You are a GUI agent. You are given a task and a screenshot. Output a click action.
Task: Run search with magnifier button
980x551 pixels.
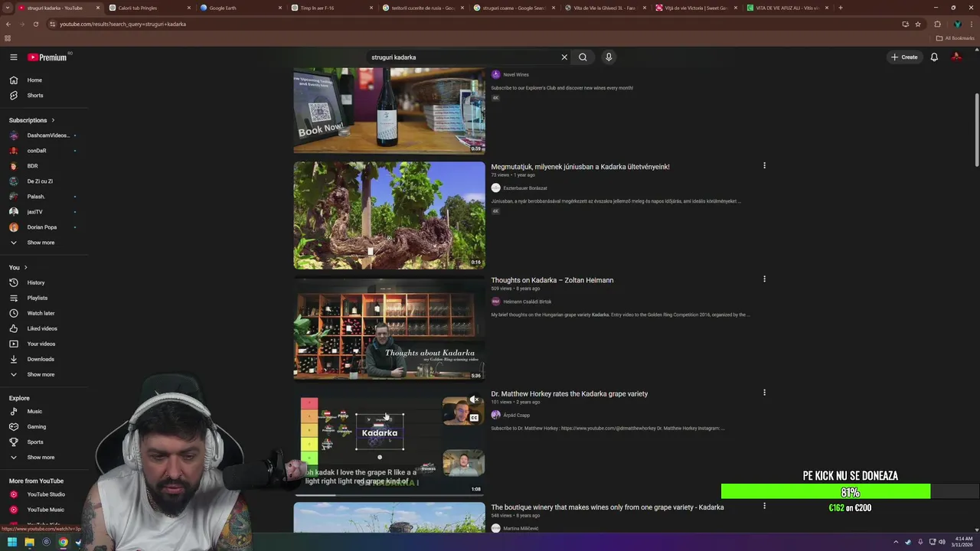pos(583,57)
